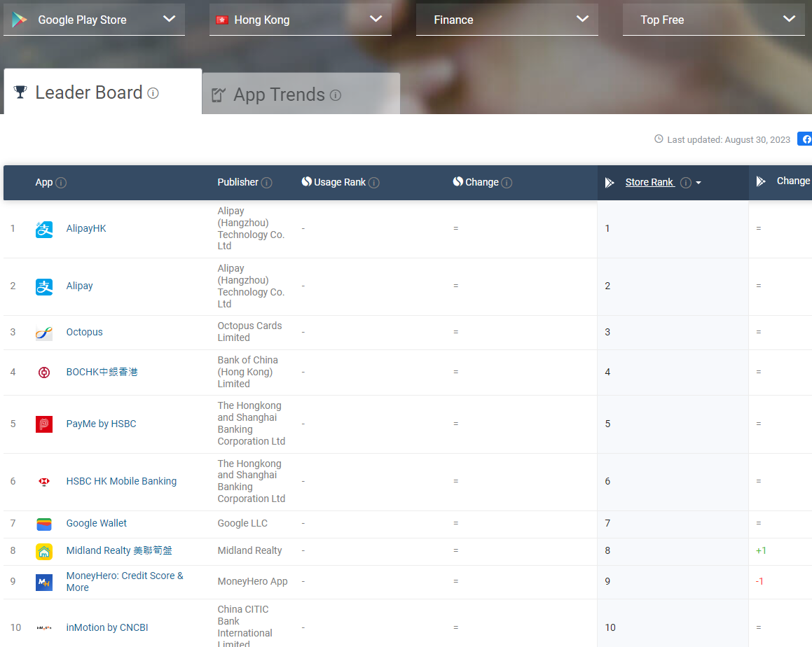This screenshot has width=812, height=647.
Task: Click the Last updated August 30, 2023 text
Action: point(729,140)
